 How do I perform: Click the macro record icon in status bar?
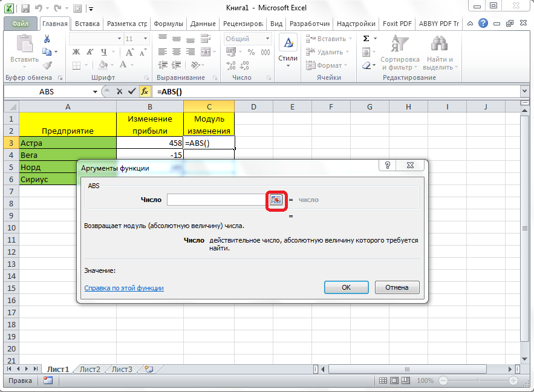(48, 381)
